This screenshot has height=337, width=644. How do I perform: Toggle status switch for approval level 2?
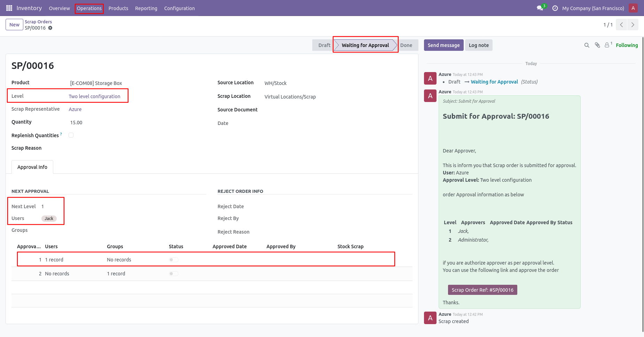tap(174, 274)
